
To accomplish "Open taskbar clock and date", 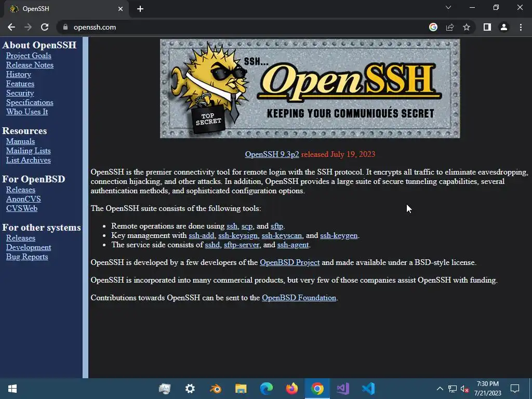I will (x=487, y=389).
